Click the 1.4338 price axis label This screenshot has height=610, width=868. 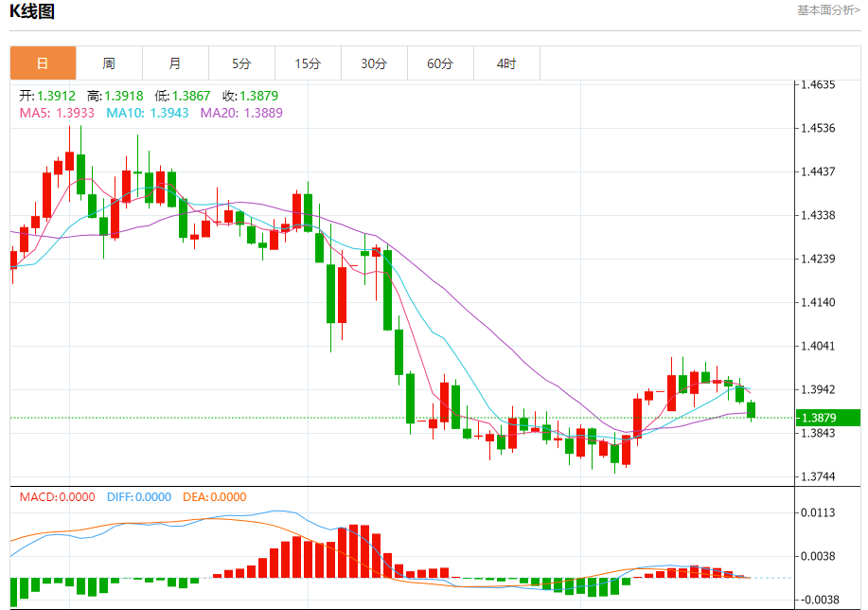pyautogui.click(x=818, y=216)
